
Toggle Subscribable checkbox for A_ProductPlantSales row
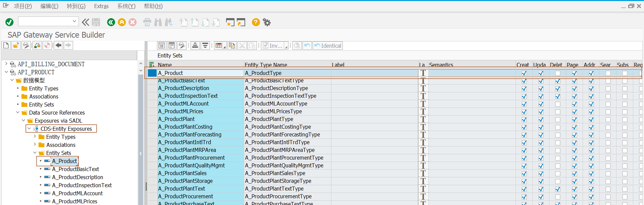pyautogui.click(x=625, y=174)
